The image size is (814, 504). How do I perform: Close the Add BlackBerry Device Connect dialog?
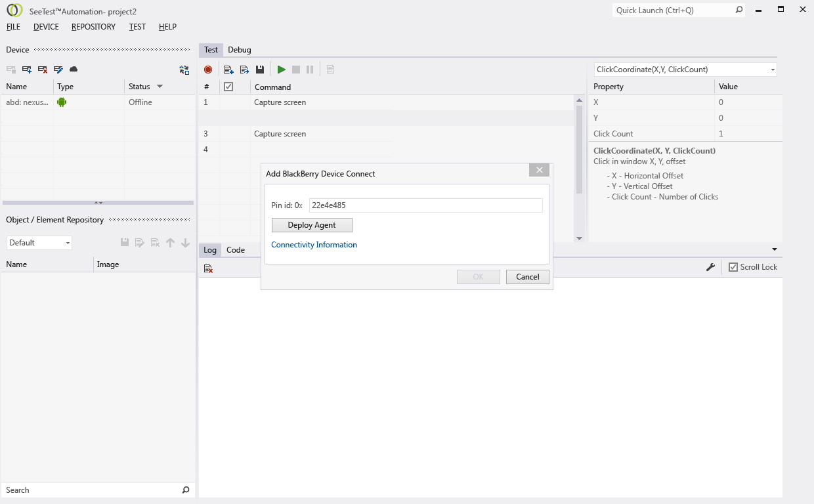539,171
